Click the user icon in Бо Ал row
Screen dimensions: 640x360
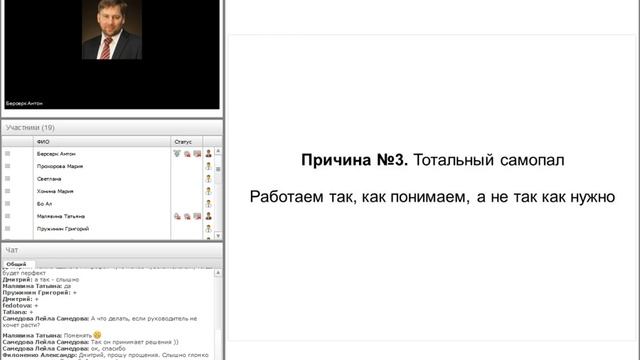pyautogui.click(x=209, y=203)
